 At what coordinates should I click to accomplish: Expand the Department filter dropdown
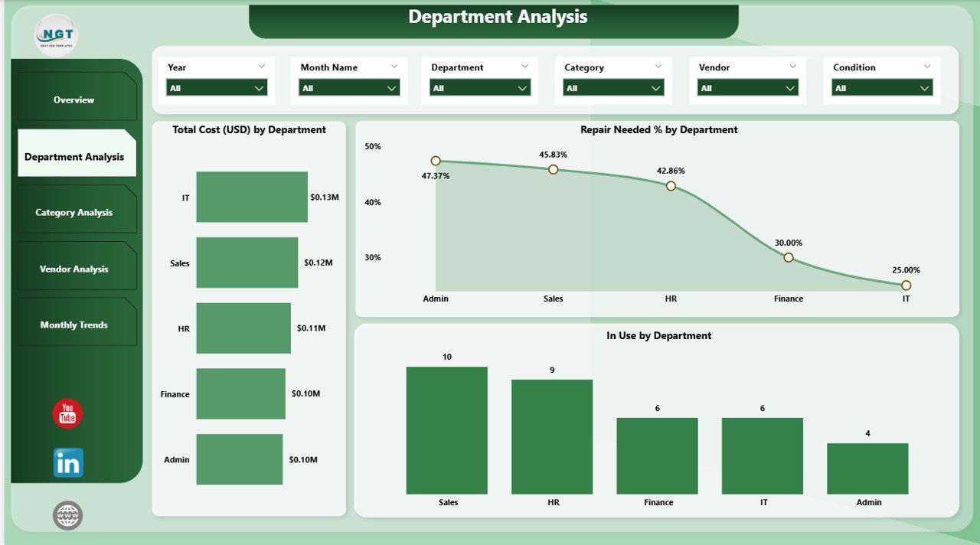coord(480,88)
